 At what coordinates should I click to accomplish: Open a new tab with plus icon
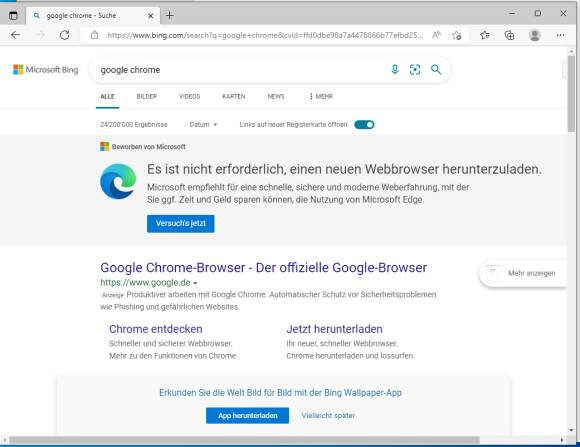[x=169, y=16]
